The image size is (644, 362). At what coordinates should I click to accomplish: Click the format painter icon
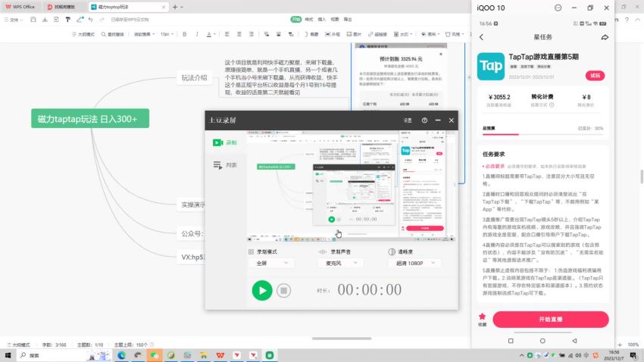pyautogui.click(x=67, y=20)
